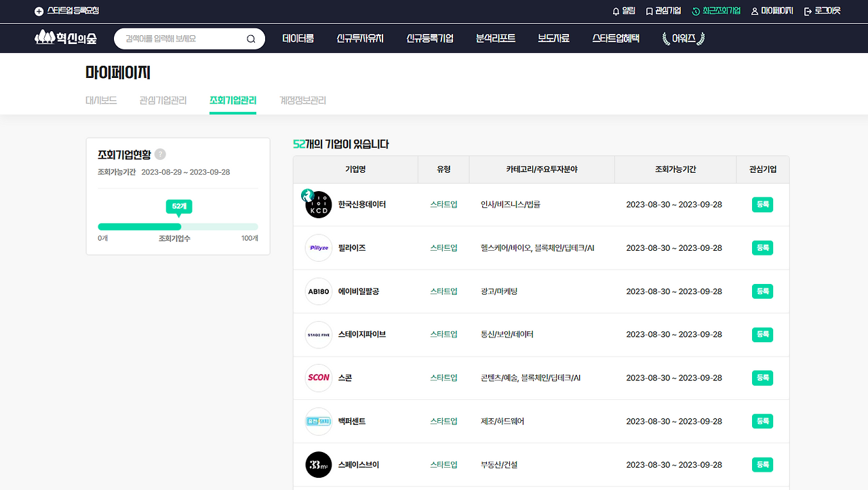Click 로그아웃 to sign out
The image size is (868, 490).
pos(823,11)
